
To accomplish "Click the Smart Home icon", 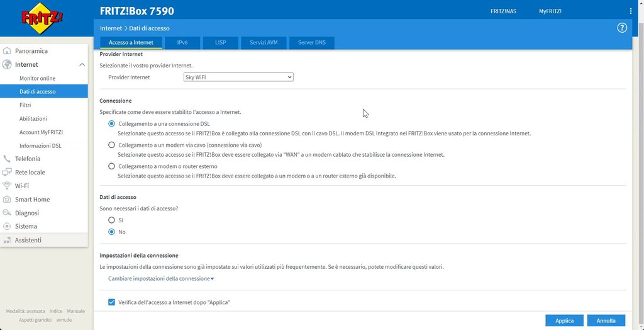I will pos(8,200).
